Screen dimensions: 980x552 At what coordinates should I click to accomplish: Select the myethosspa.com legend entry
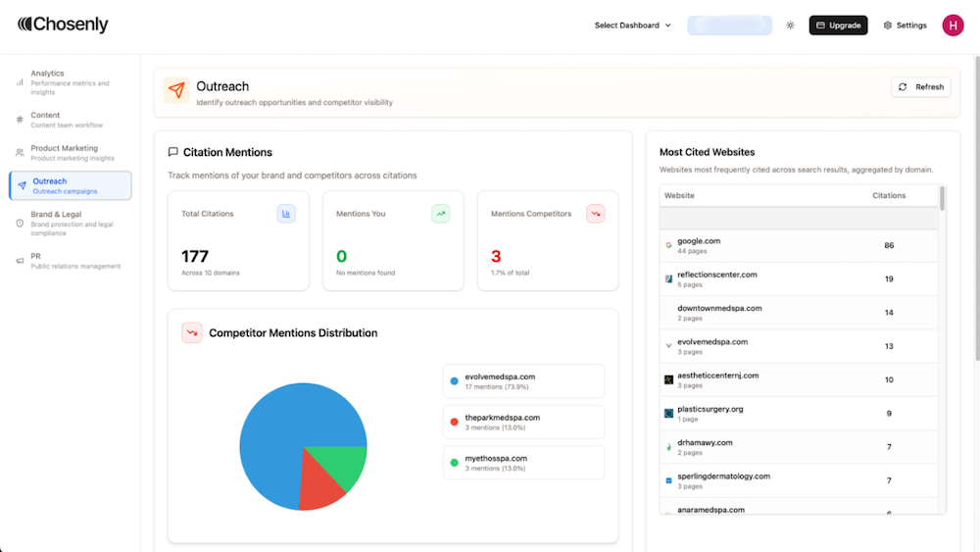[523, 463]
